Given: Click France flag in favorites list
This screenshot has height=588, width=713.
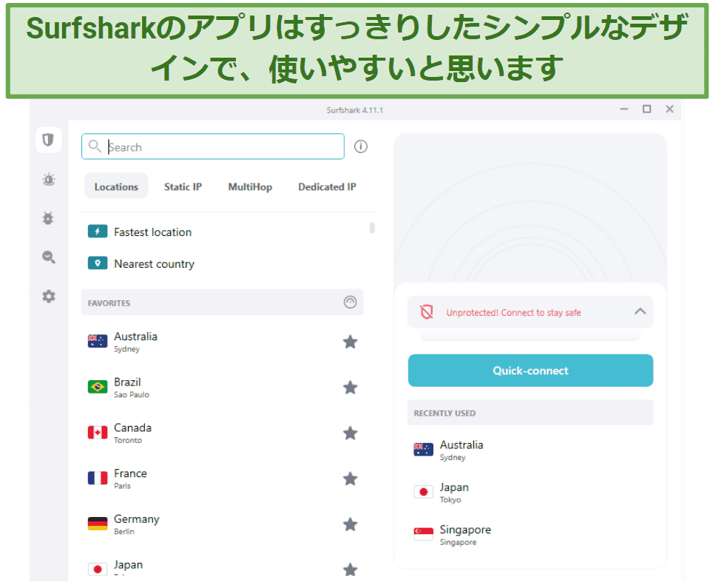Looking at the screenshot, I should point(98,478).
